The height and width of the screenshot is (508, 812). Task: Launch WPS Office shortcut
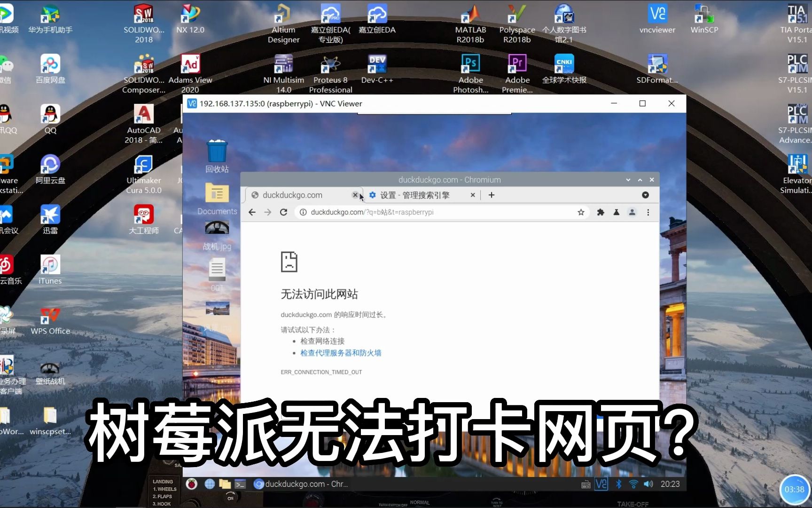pos(50,321)
